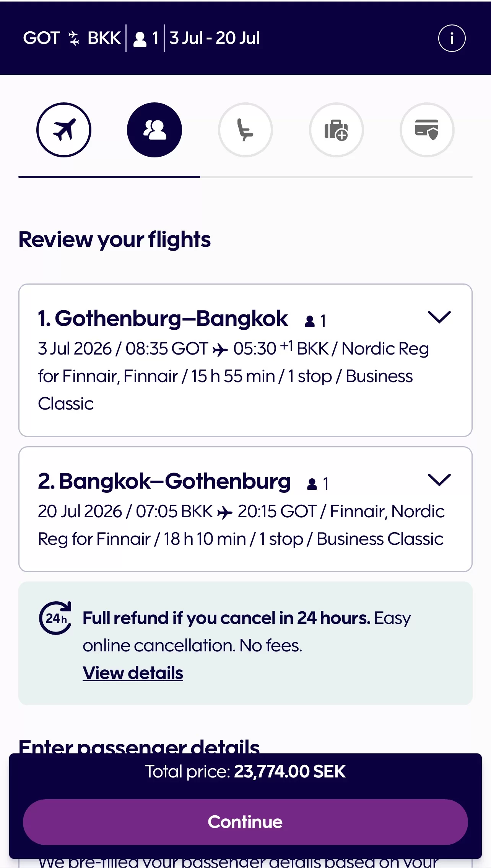Viewport: 491px width, 868px height.
Task: Open View details for the refund policy
Action: point(133,673)
